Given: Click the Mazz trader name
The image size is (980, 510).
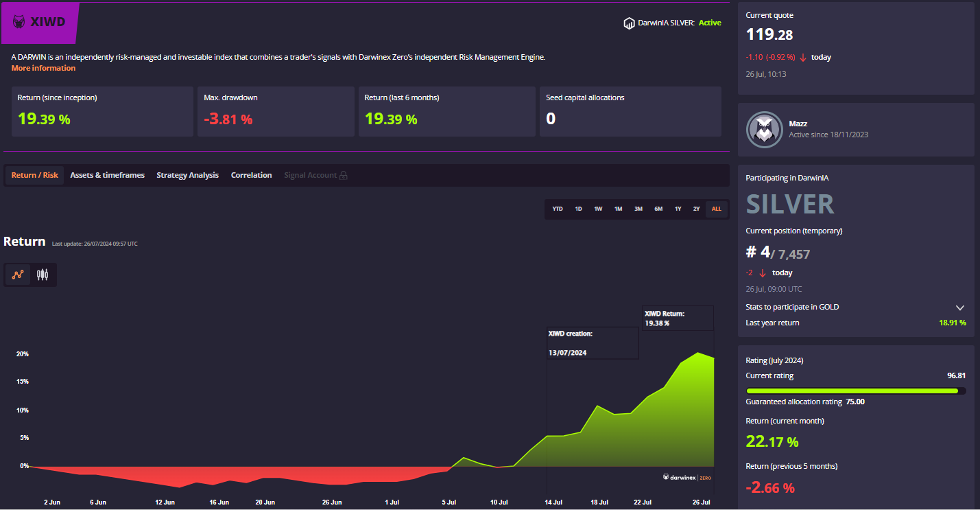Looking at the screenshot, I should [x=798, y=124].
